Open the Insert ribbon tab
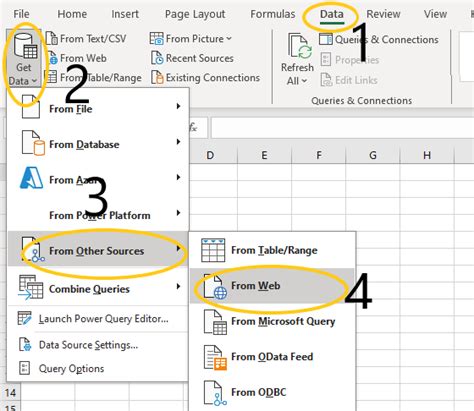The height and width of the screenshot is (411, 474). pyautogui.click(x=125, y=14)
